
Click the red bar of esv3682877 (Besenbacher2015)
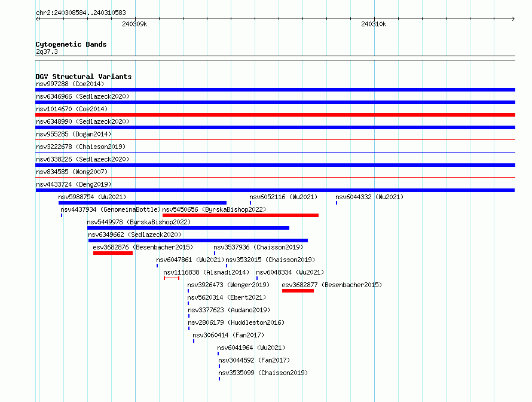click(298, 291)
